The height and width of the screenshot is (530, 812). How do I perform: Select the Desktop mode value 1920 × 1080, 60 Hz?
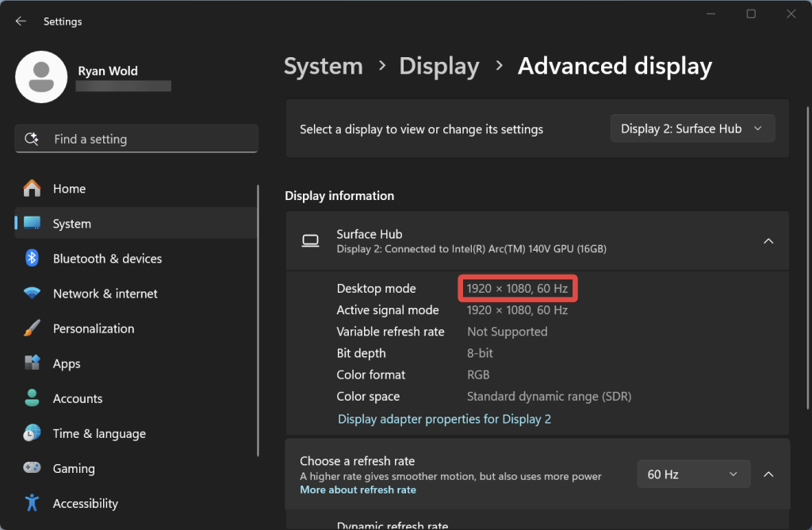pos(517,288)
